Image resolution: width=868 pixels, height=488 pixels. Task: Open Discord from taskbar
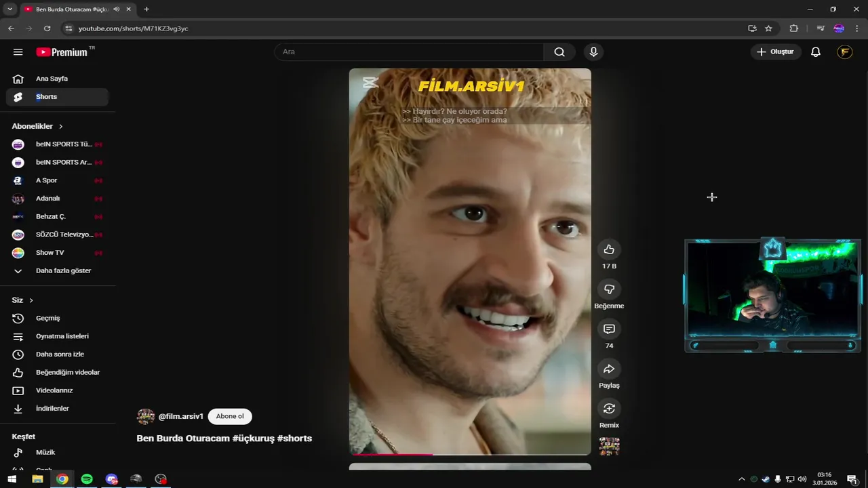112,479
